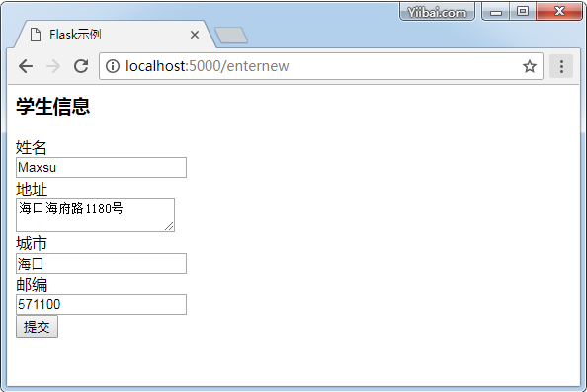Close the browser window
Image resolution: width=587 pixels, height=392 pixels.
coord(559,12)
